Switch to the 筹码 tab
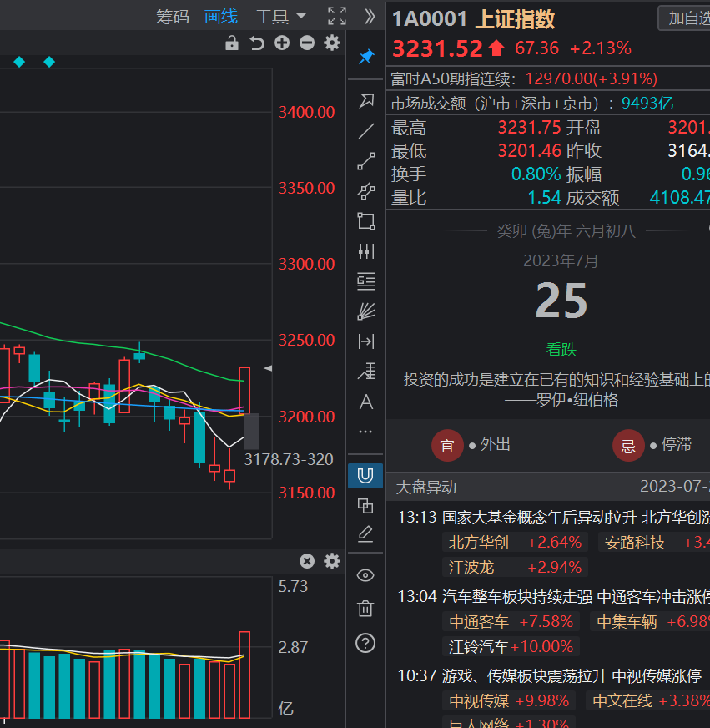710x728 pixels. (x=173, y=16)
